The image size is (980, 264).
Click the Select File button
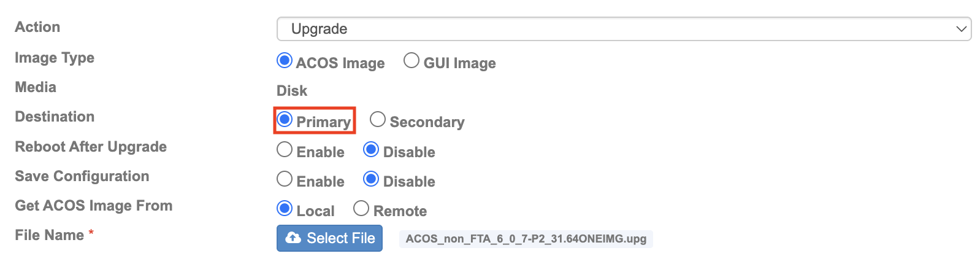click(x=329, y=238)
